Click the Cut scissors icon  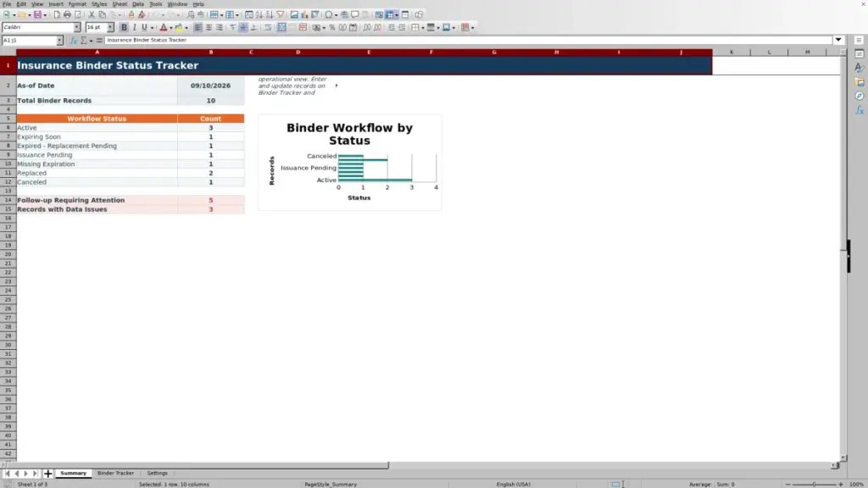pyautogui.click(x=92, y=14)
